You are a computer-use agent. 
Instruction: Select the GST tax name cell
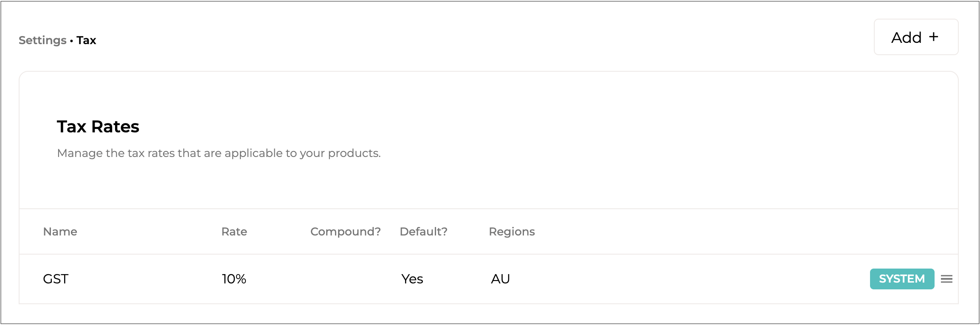point(56,279)
